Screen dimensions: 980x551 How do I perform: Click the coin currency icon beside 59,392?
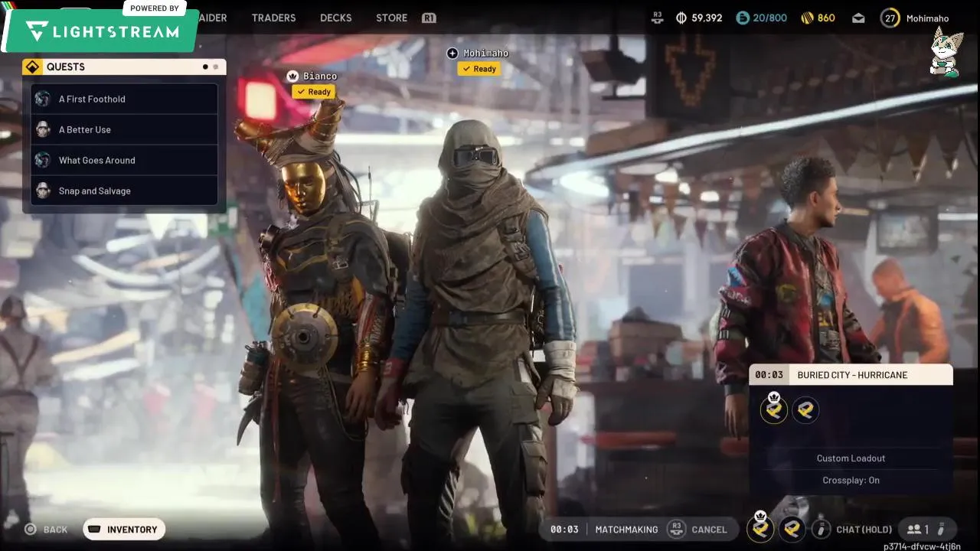(x=681, y=18)
